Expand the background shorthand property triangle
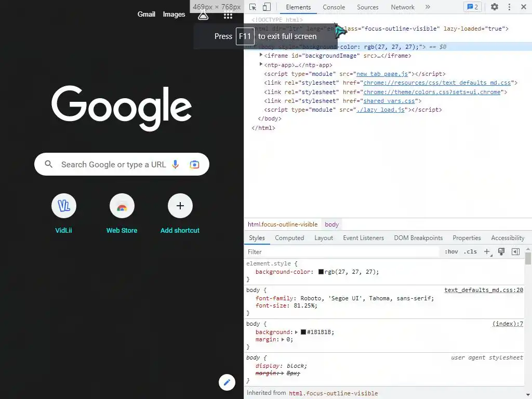Viewport: 532px width, 399px height. tap(296, 332)
